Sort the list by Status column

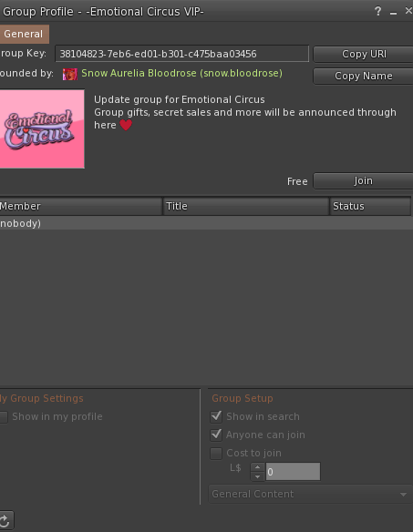pos(370,206)
